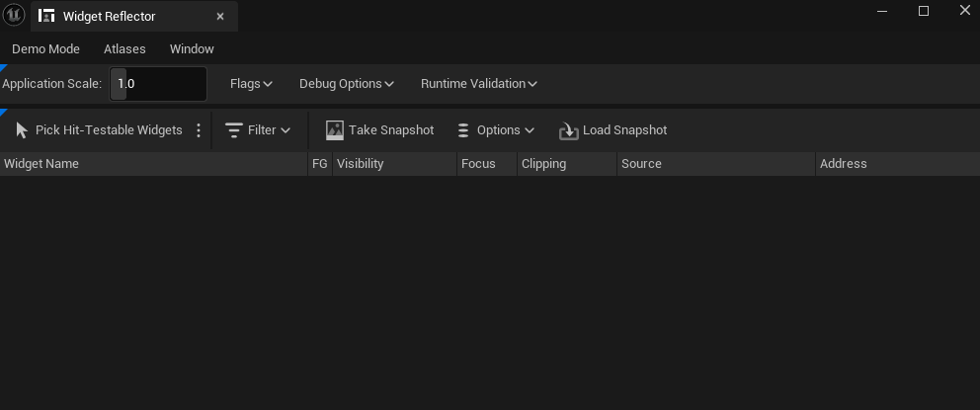Close the Widget Reflector tab
Screen dimensions: 980x410
click(x=220, y=16)
